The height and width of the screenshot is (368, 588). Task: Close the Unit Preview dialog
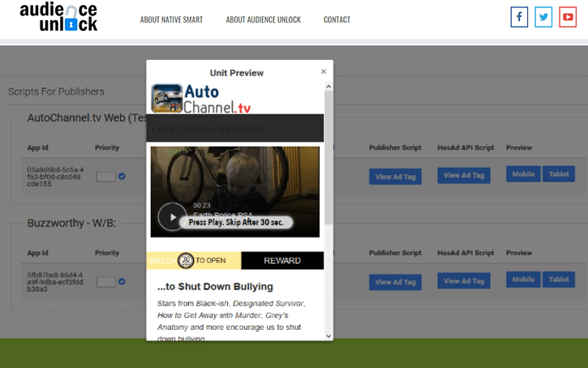(324, 71)
